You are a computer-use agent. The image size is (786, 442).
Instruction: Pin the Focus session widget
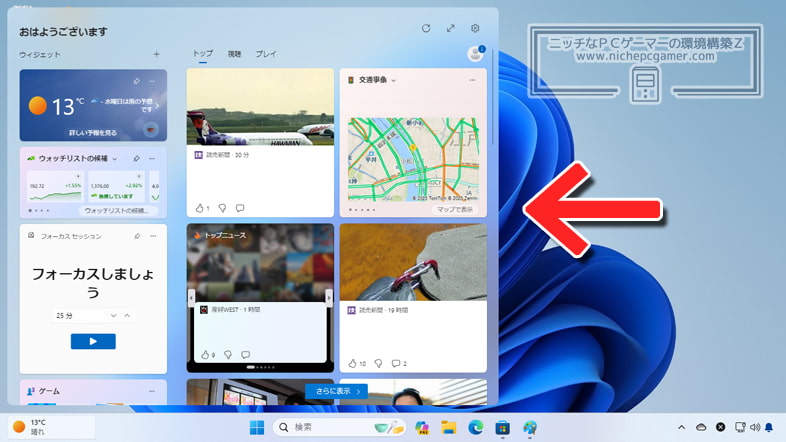pyautogui.click(x=137, y=236)
